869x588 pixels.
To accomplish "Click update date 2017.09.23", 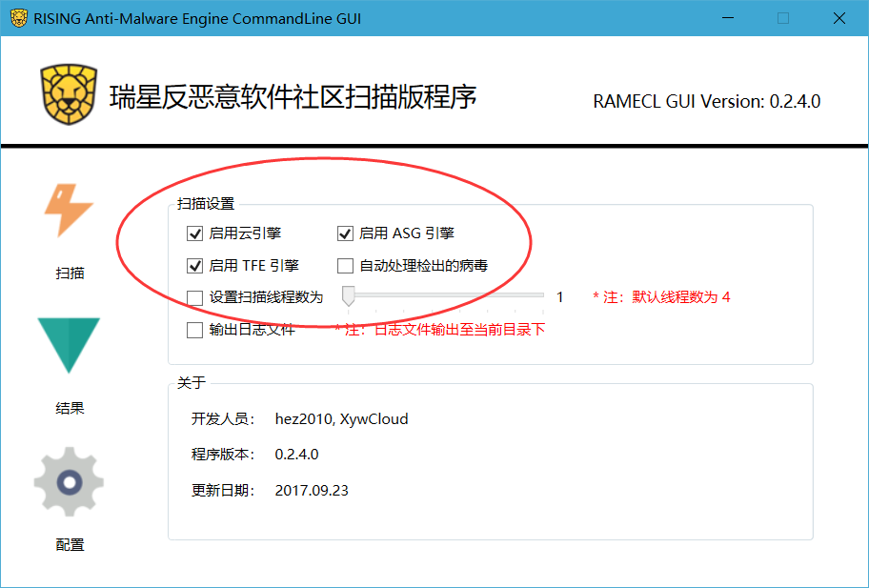I will tap(312, 491).
